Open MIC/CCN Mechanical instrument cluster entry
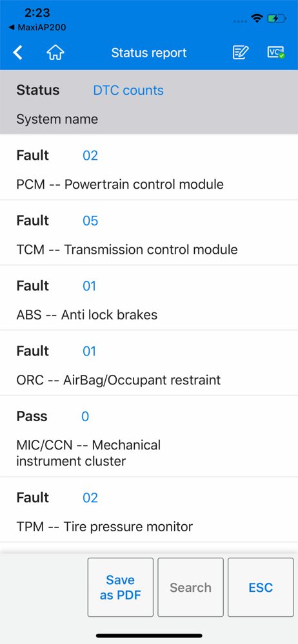The image size is (298, 644). [x=149, y=436]
